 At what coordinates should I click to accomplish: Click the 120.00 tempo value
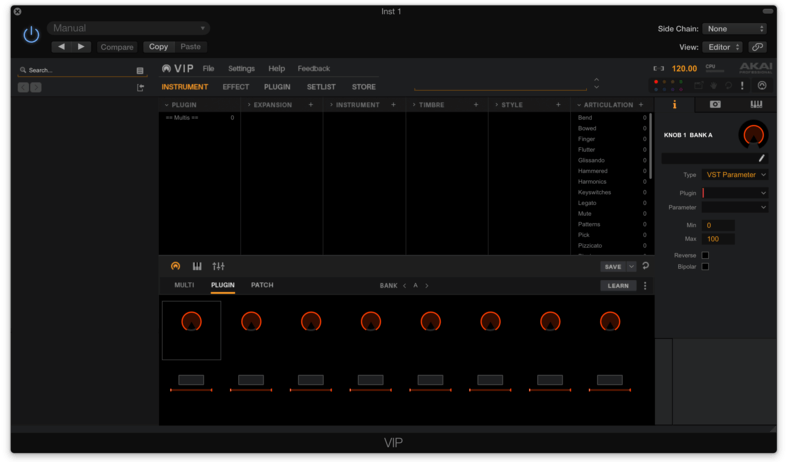pos(684,68)
